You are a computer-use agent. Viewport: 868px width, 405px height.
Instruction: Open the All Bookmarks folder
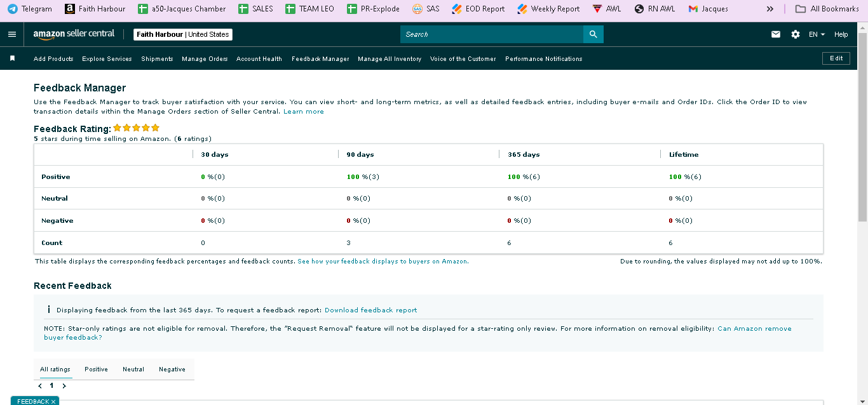(x=827, y=9)
